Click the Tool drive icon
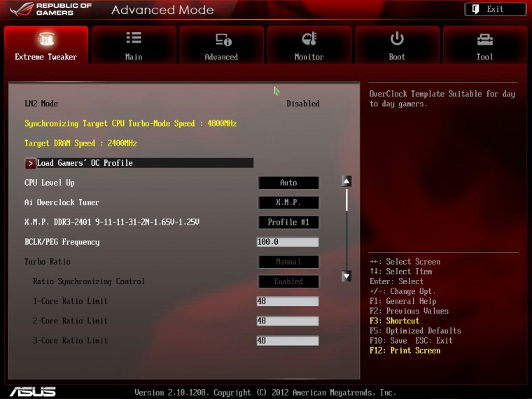Viewport: 532px width, 399px height. click(x=484, y=40)
